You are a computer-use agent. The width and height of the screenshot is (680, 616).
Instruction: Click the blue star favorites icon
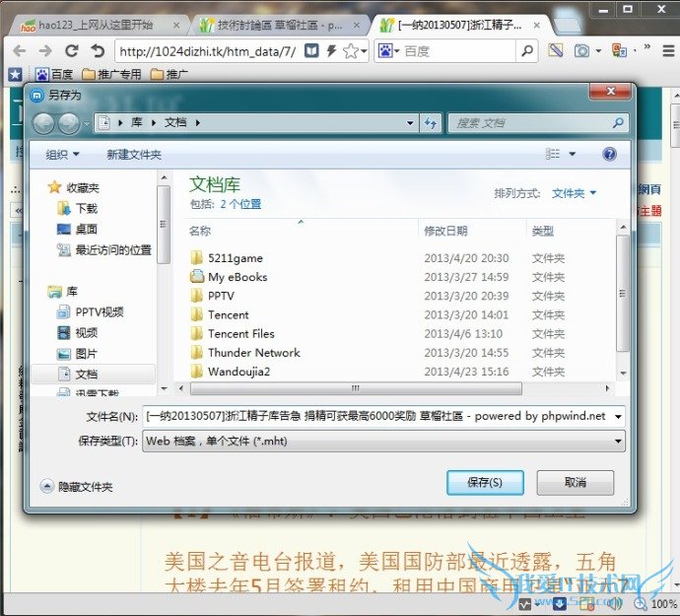[15, 75]
